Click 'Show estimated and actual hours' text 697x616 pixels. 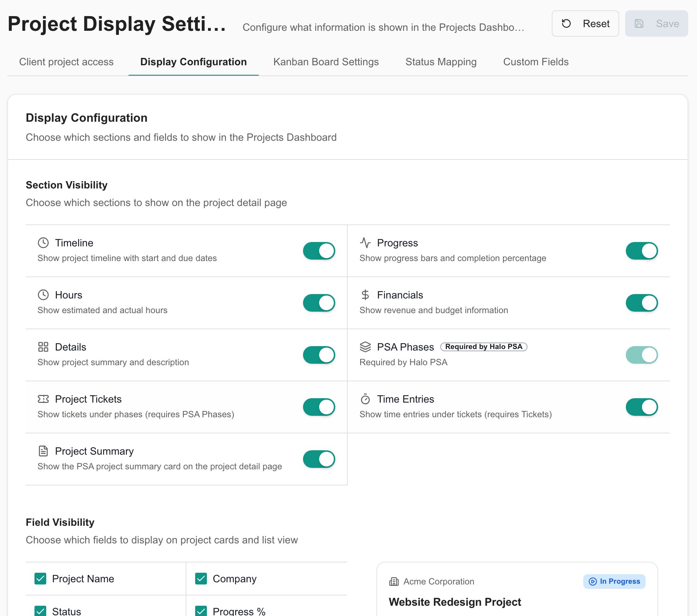click(102, 310)
